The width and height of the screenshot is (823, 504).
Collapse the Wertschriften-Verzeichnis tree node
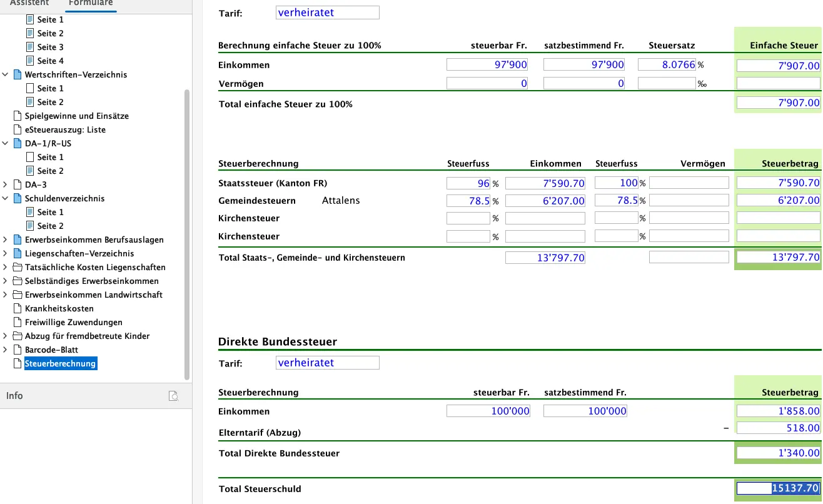pyautogui.click(x=6, y=74)
